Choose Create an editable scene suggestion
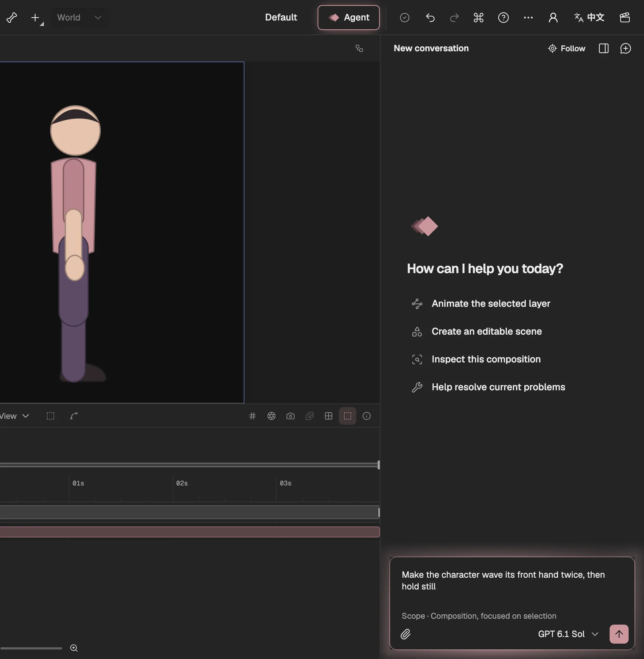This screenshot has width=644, height=659. pos(477,331)
